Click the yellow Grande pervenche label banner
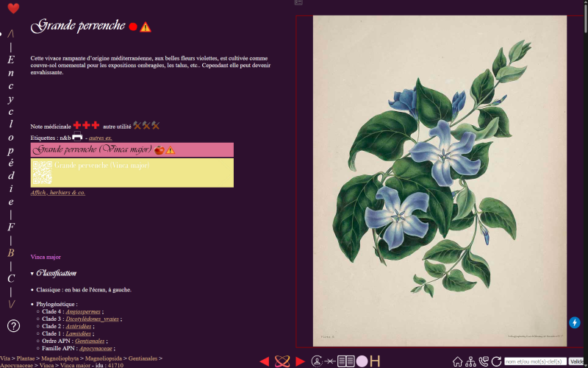This screenshot has height=368, width=588. (132, 173)
